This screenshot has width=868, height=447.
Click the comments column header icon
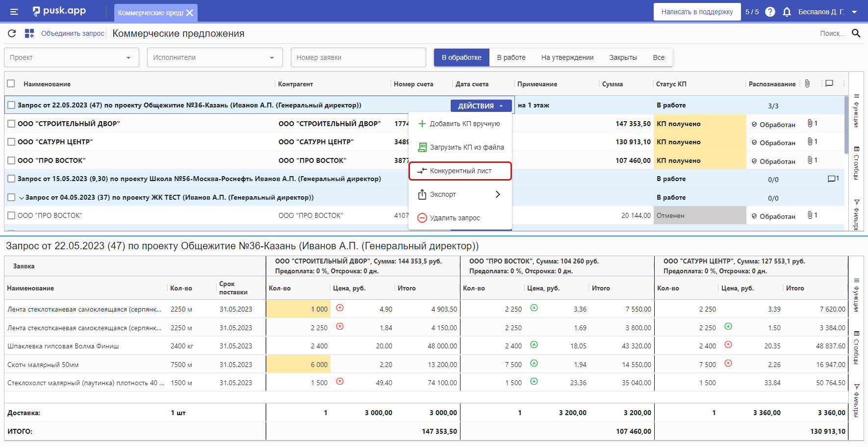pos(829,83)
